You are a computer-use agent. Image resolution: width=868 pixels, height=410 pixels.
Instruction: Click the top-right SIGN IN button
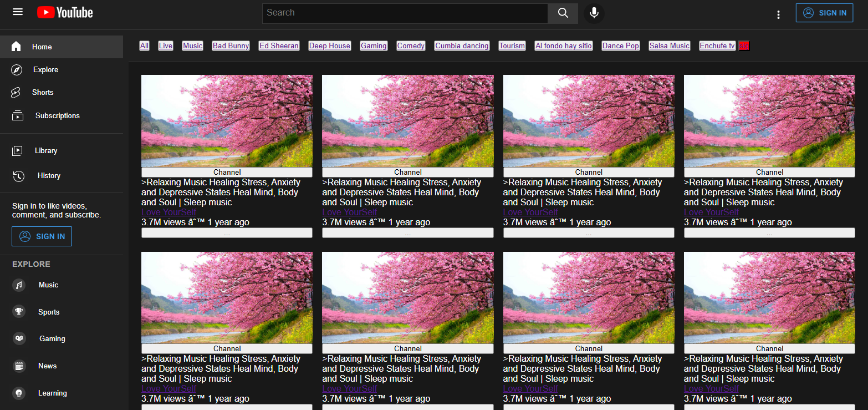point(824,13)
